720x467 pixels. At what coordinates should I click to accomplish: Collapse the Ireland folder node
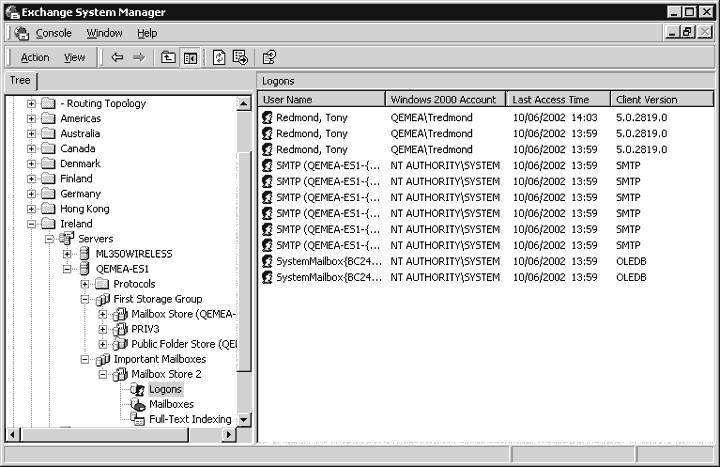(x=31, y=224)
